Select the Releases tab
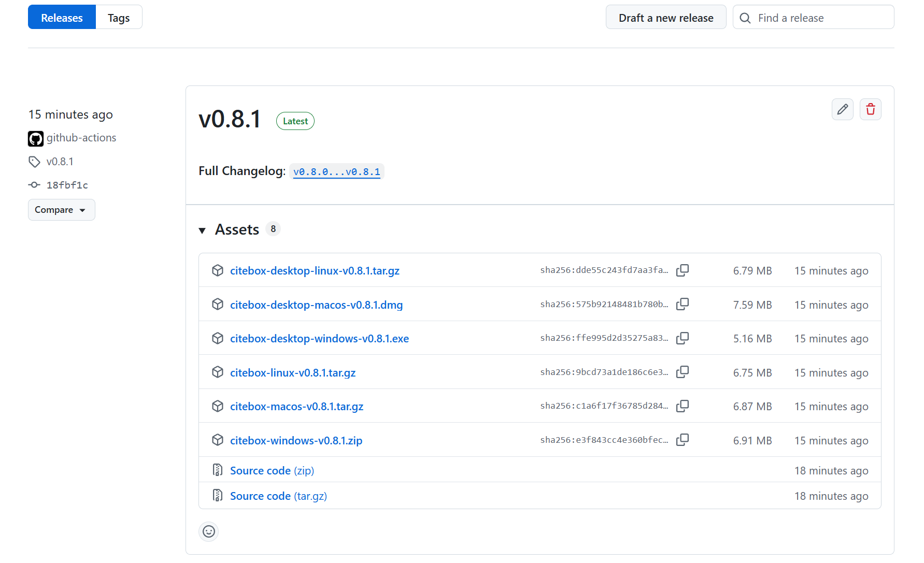924x563 pixels. click(x=62, y=18)
